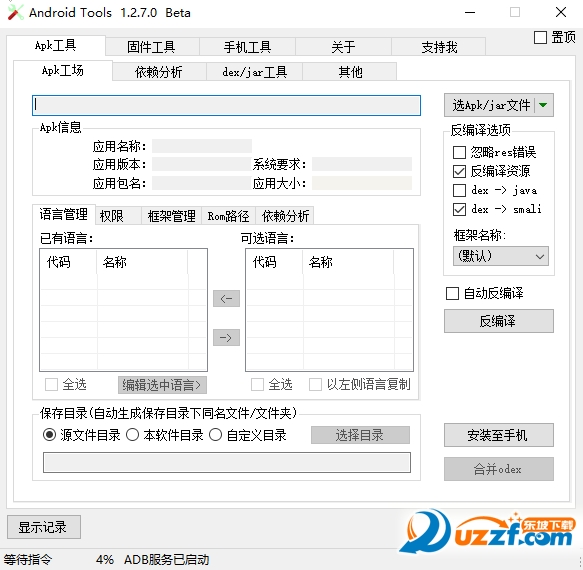Click the 安装至手机 button
Screen dimensions: 583x570
tap(499, 435)
